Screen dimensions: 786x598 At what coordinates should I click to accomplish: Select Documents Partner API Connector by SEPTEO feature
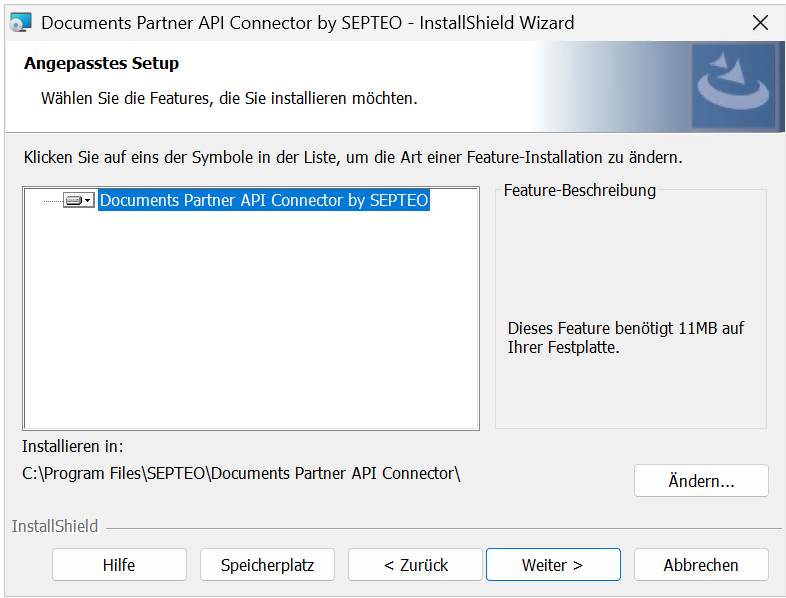(x=264, y=200)
